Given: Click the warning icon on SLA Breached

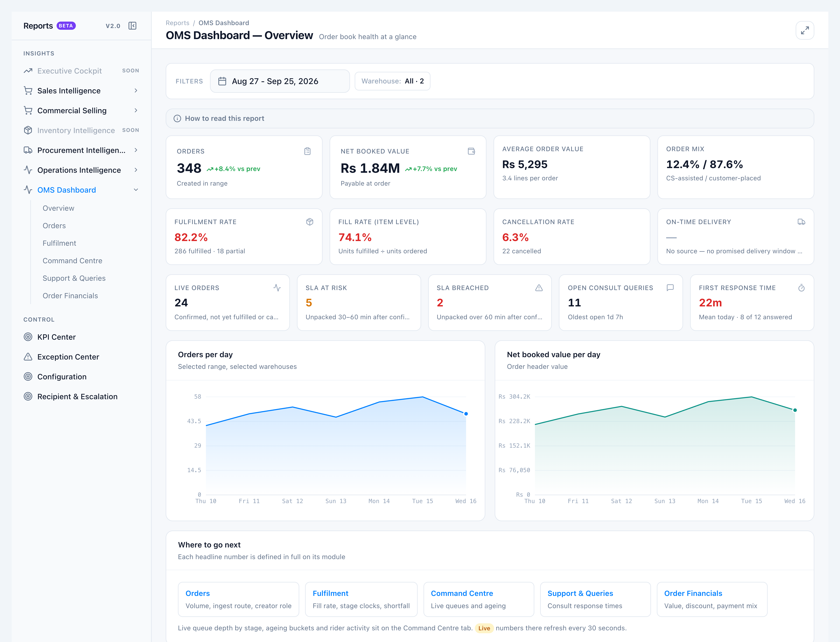Looking at the screenshot, I should (x=539, y=288).
